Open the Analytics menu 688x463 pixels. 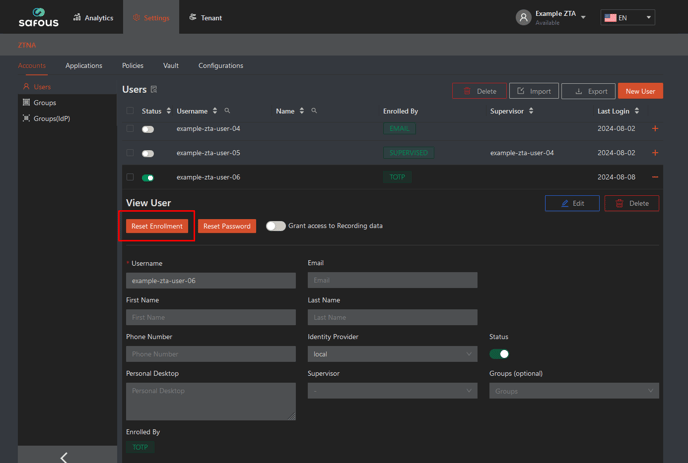click(93, 17)
